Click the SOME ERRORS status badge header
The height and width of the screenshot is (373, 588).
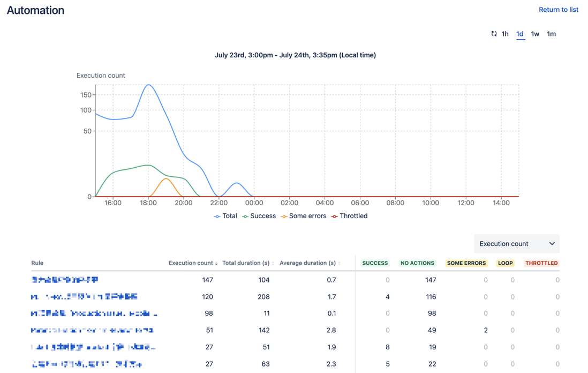tap(466, 263)
